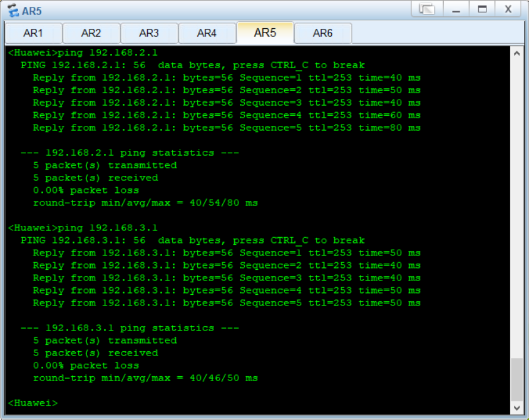Viewport: 529px width, 420px height.
Task: Switch to the AR2 tab
Action: coord(91,33)
